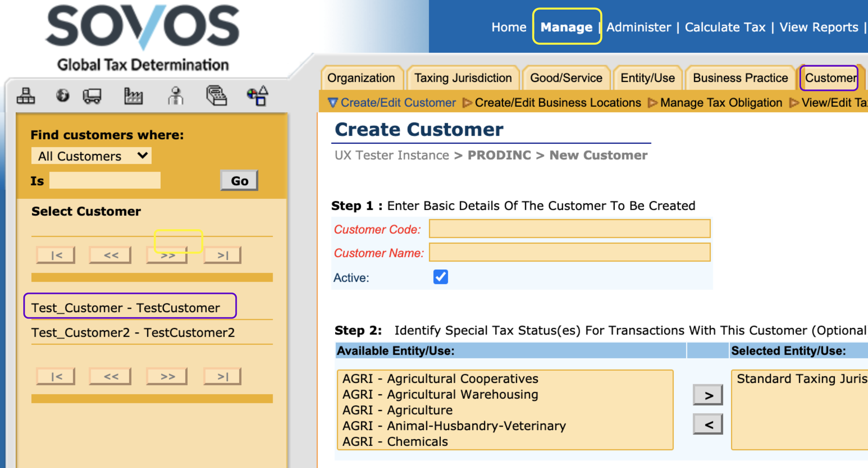The height and width of the screenshot is (468, 868).
Task: Select AGRI - Agricultural Warehousing option
Action: click(440, 394)
